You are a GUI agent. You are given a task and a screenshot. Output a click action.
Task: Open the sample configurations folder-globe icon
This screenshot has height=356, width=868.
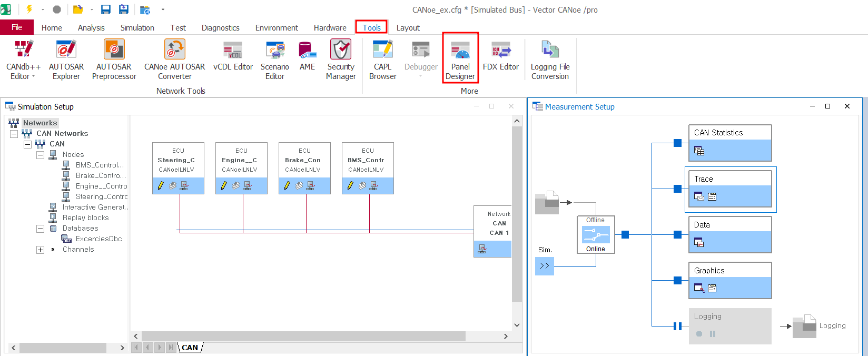pyautogui.click(x=145, y=9)
